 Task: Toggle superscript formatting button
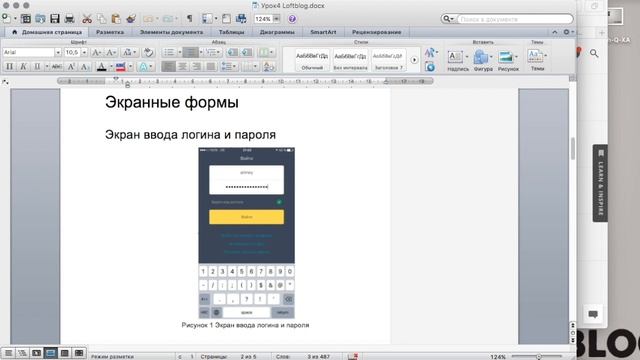(71, 67)
